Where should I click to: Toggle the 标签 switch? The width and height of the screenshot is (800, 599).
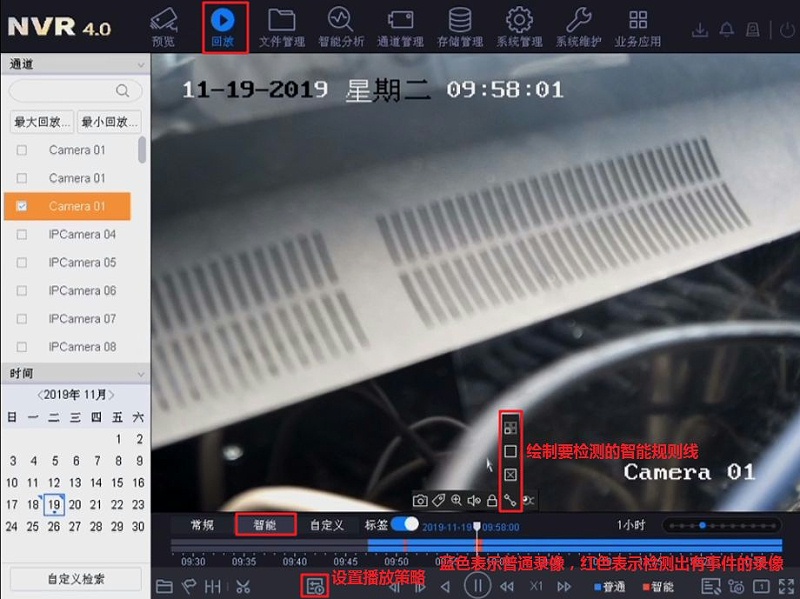point(404,524)
